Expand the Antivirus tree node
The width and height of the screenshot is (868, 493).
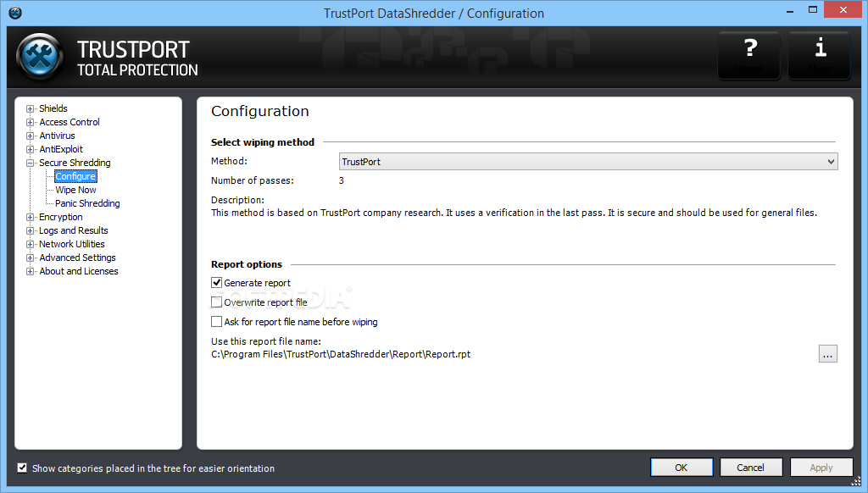click(31, 136)
